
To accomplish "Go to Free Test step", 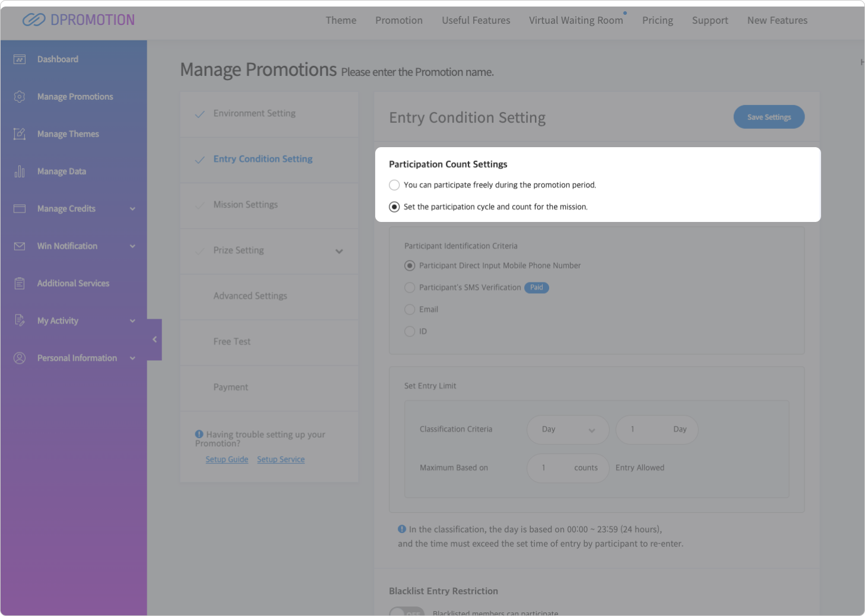I will (270, 342).
